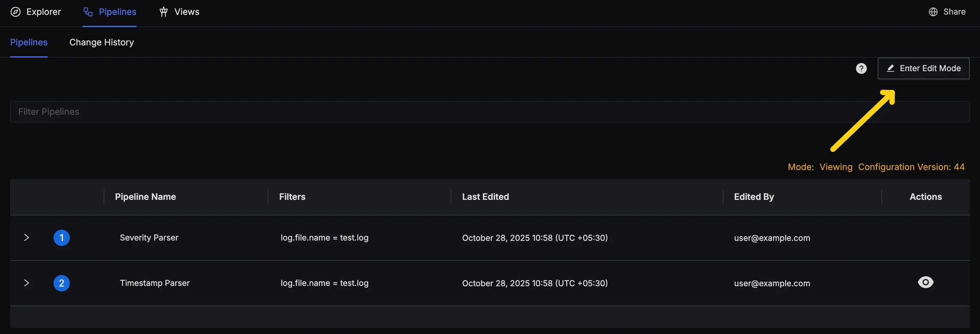Image resolution: width=980 pixels, height=334 pixels.
Task: Open the help question mark icon
Action: tap(861, 68)
